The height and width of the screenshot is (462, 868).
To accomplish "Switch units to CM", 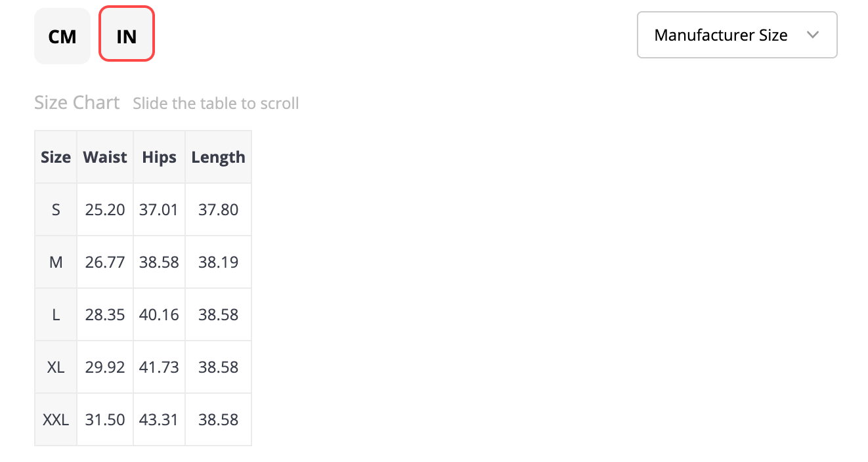I will (62, 36).
